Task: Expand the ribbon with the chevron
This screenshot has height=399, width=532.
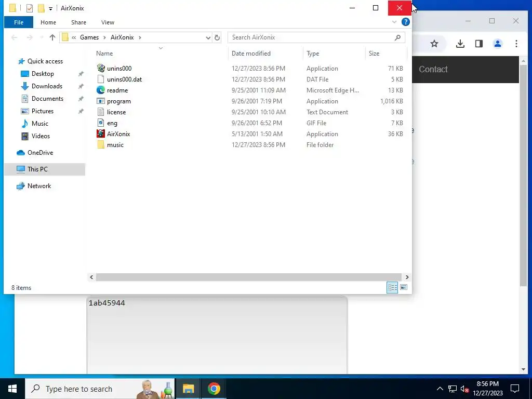Action: [394, 22]
